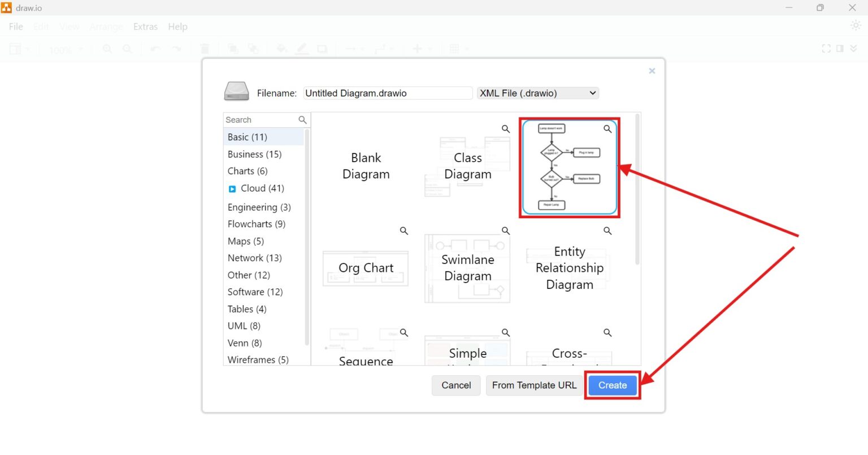Toggle the format panel visibility icon
This screenshot has height=455, width=868.
(x=840, y=49)
